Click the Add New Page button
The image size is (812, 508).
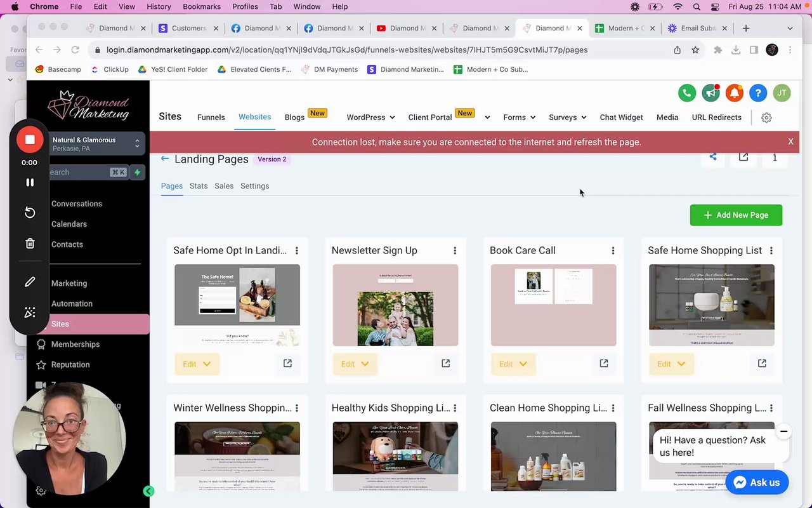736,215
